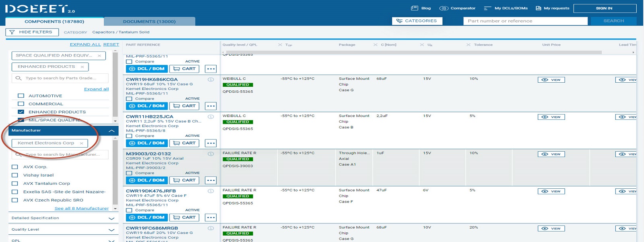
Task: Click the HIDE FILTERS button
Action: click(32, 32)
